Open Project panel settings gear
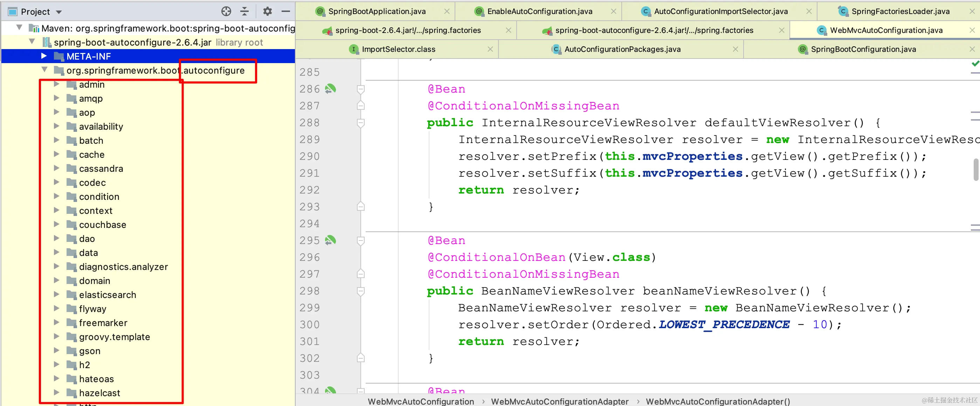 (x=268, y=12)
